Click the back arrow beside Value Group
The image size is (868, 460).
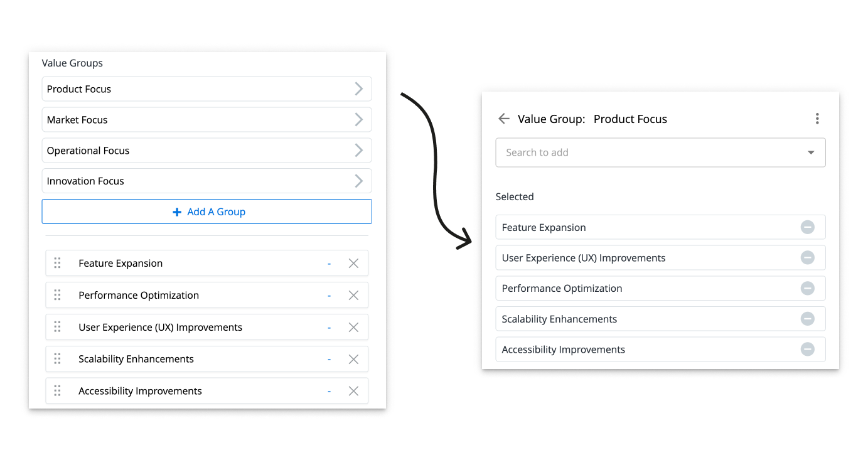point(503,119)
